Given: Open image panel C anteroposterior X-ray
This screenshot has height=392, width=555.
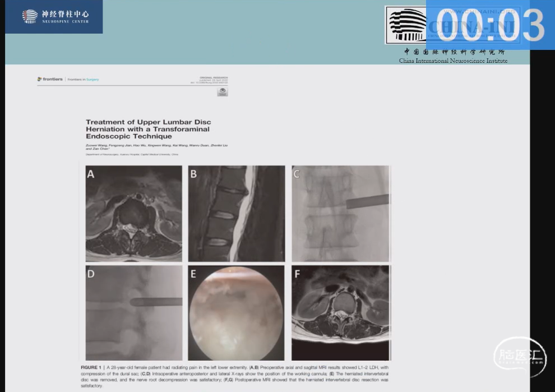Looking at the screenshot, I should (340, 214).
